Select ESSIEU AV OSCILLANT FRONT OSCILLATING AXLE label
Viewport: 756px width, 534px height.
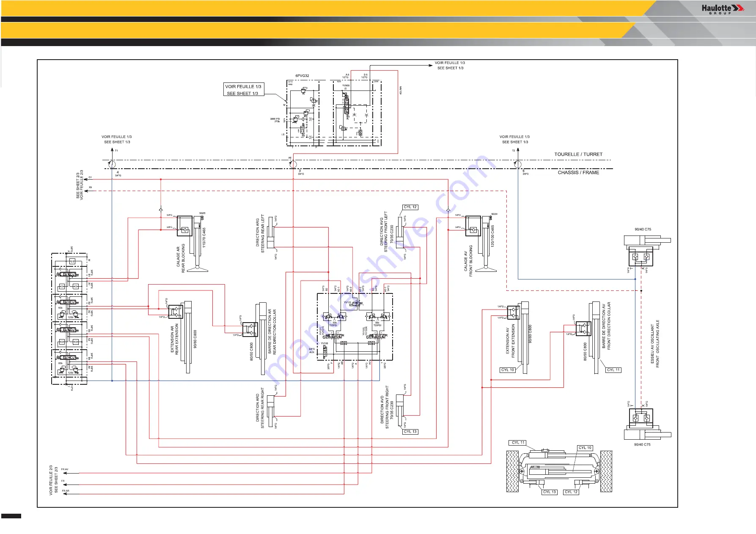pos(655,343)
